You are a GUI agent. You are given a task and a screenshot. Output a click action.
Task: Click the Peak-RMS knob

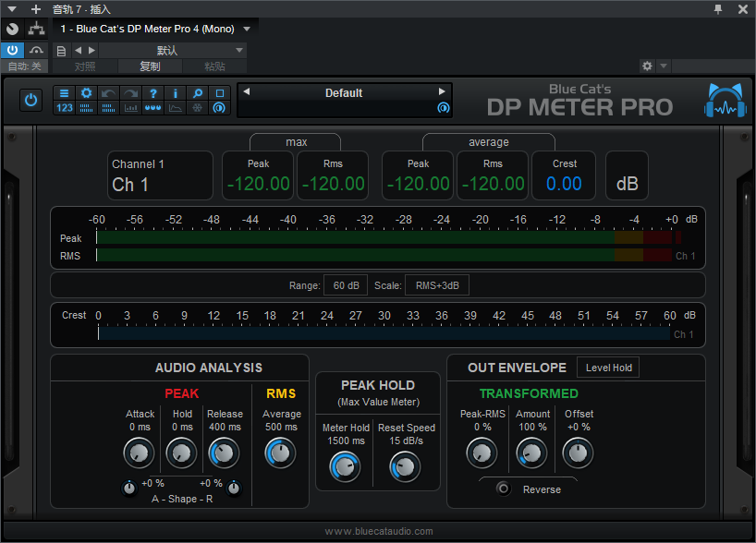tap(482, 452)
